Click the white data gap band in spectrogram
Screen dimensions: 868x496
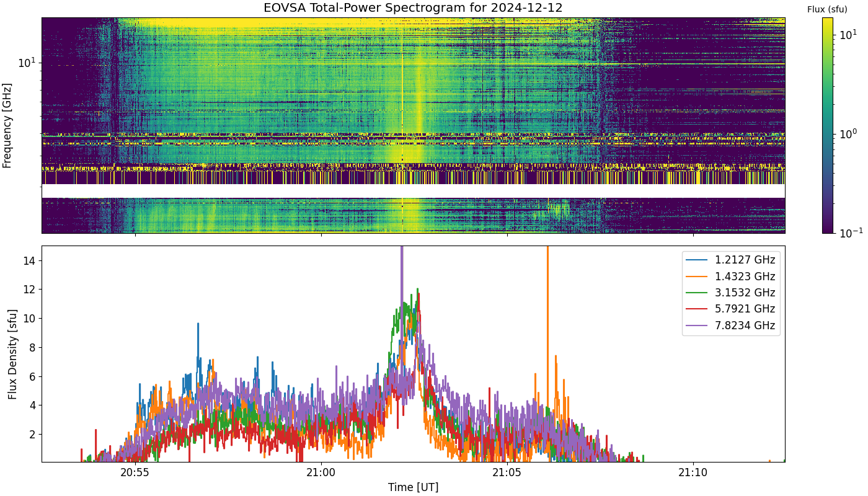[x=413, y=191]
